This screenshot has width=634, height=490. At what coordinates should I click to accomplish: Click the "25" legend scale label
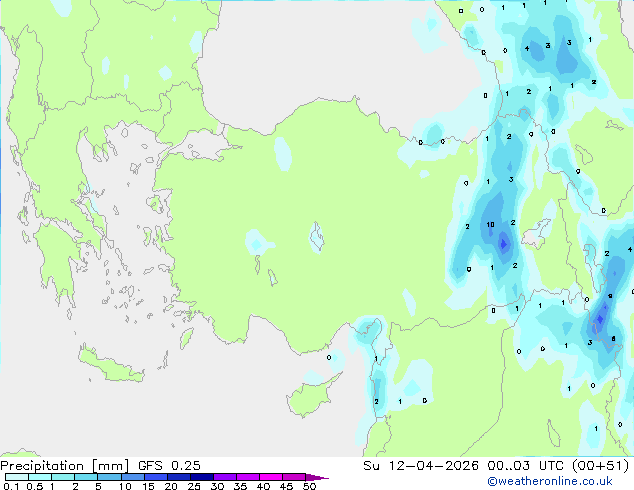(194, 486)
